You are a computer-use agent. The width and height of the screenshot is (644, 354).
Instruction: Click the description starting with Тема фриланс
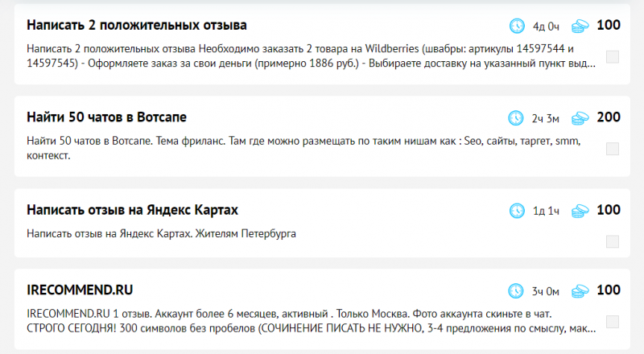pyautogui.click(x=303, y=148)
